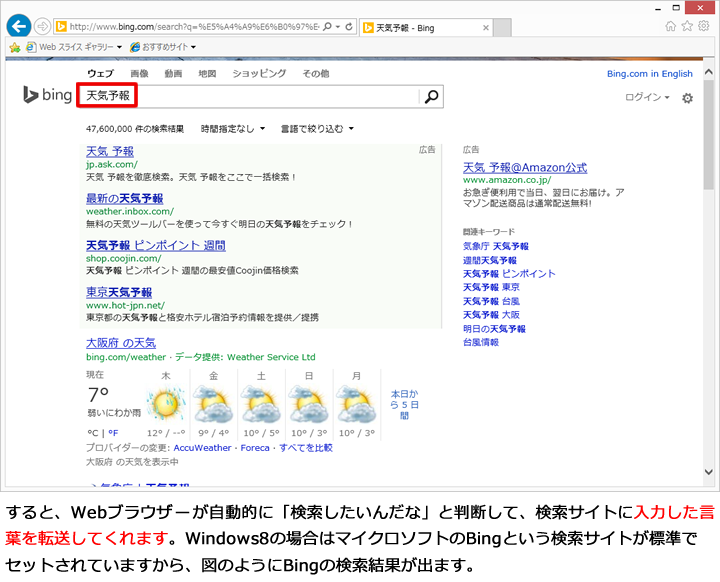
Task: Click Saturday (土) weather icon
Action: point(261,404)
